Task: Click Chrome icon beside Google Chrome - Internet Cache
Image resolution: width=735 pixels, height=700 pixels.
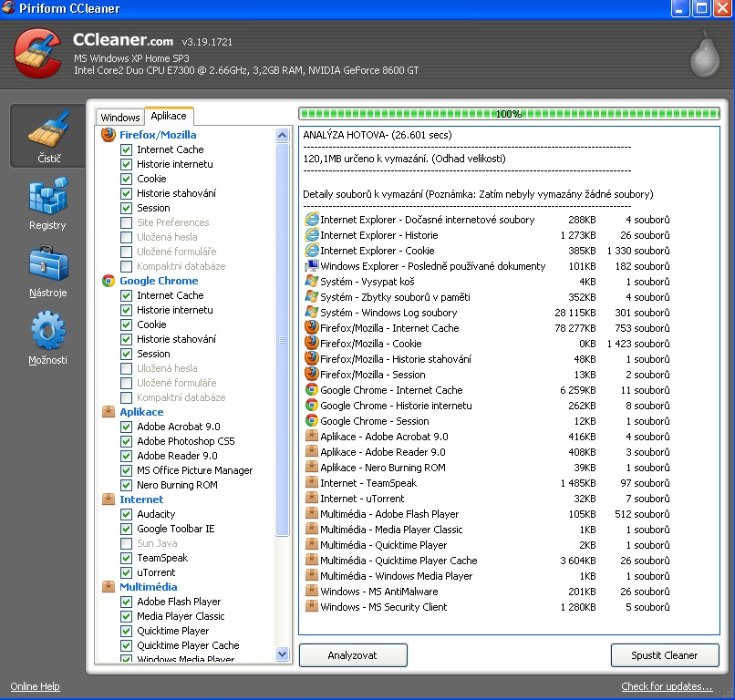Action: point(311,389)
